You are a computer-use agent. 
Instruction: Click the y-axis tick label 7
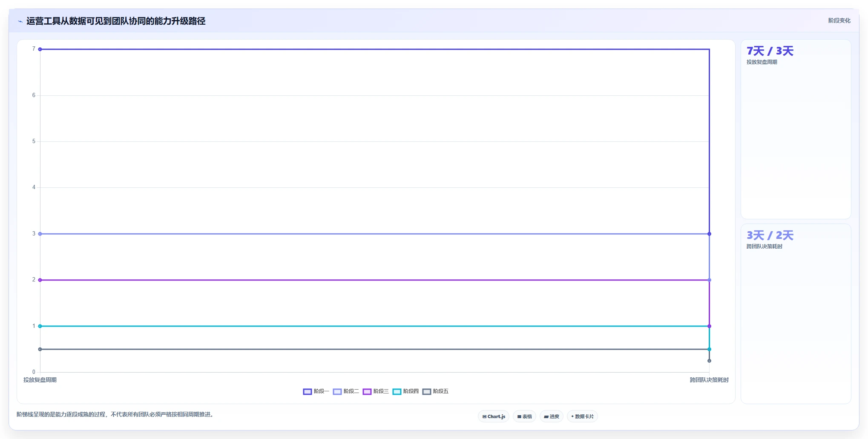[34, 49]
